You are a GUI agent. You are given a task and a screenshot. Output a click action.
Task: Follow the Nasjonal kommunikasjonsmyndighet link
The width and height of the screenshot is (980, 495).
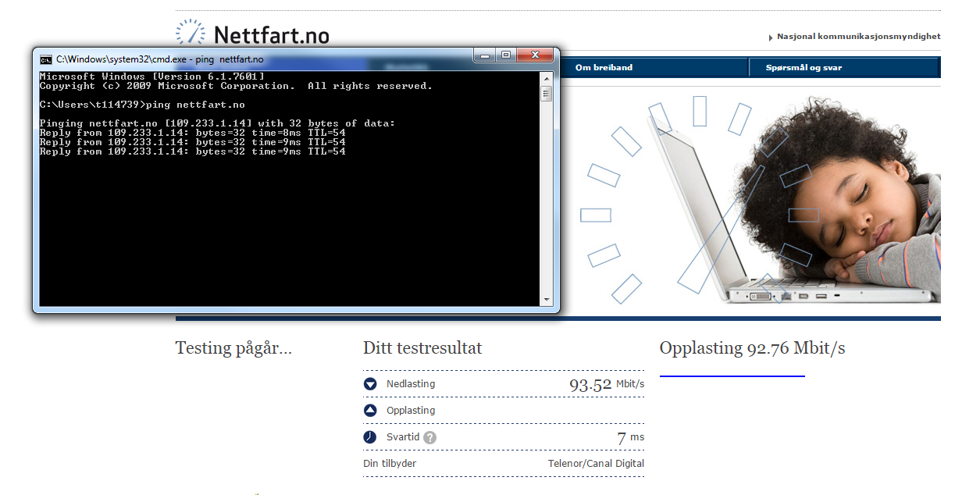(858, 37)
